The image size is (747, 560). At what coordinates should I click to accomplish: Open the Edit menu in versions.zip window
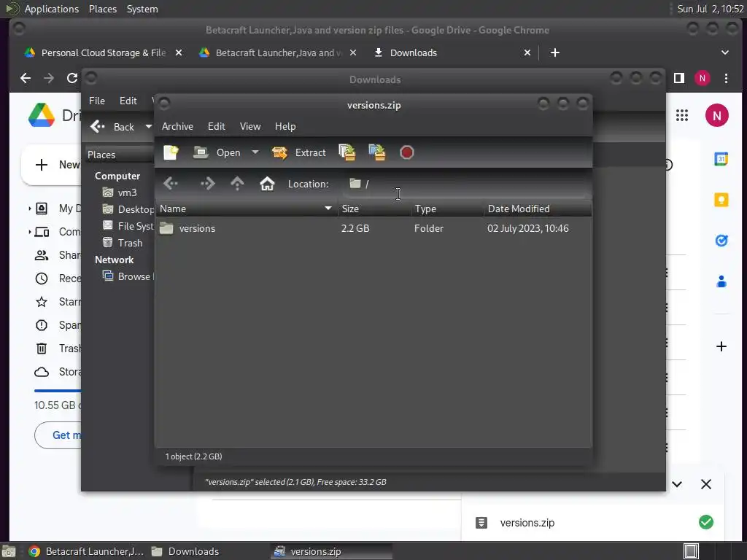[x=216, y=126]
